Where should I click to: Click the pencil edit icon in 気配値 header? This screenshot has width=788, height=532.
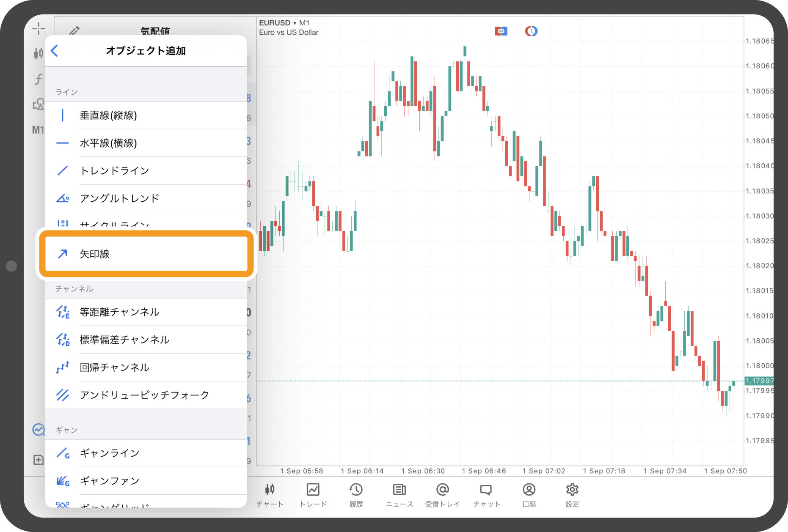pyautogui.click(x=74, y=30)
